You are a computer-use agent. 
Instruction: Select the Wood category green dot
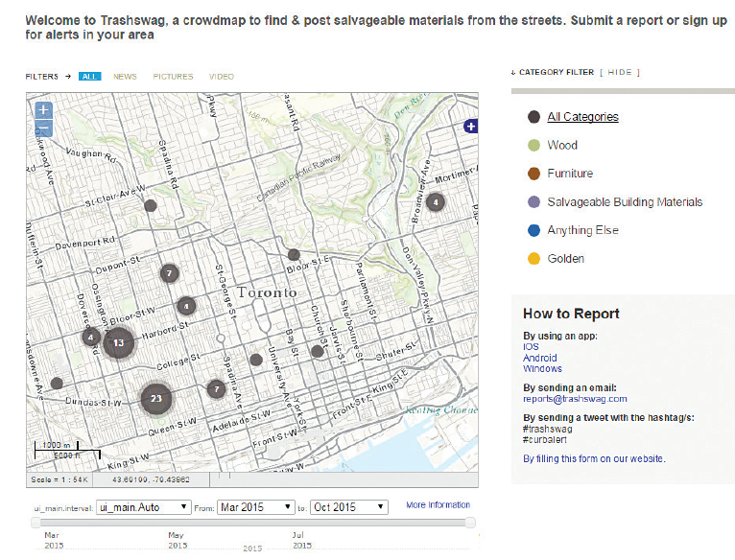click(533, 146)
